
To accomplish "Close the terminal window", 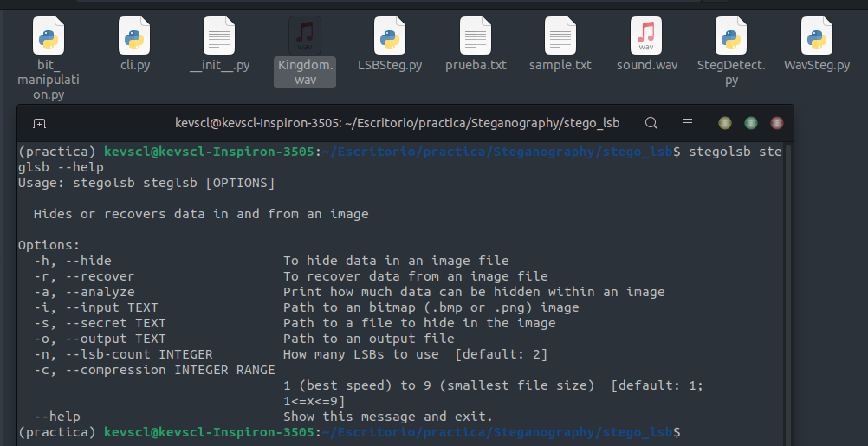I will point(777,123).
